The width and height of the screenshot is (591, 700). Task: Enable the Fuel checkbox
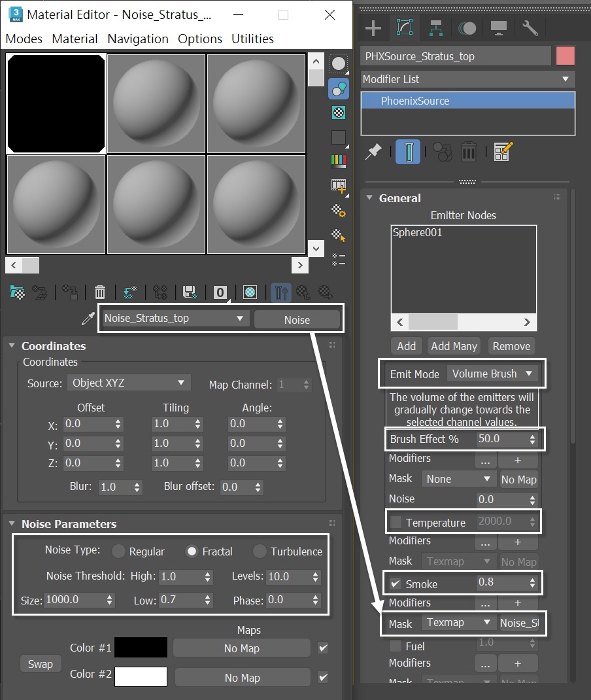tap(396, 646)
